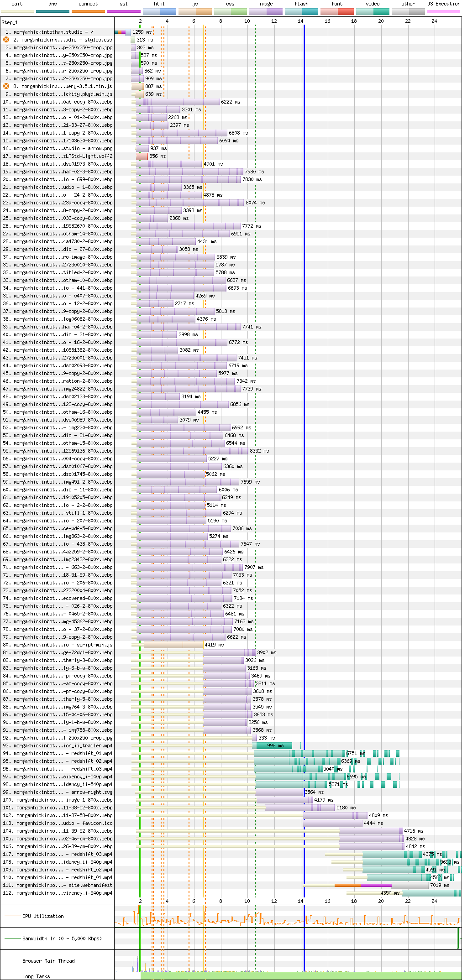Click the Long Tasks label
Viewport: 462px width, 980px height.
pyautogui.click(x=36, y=976)
